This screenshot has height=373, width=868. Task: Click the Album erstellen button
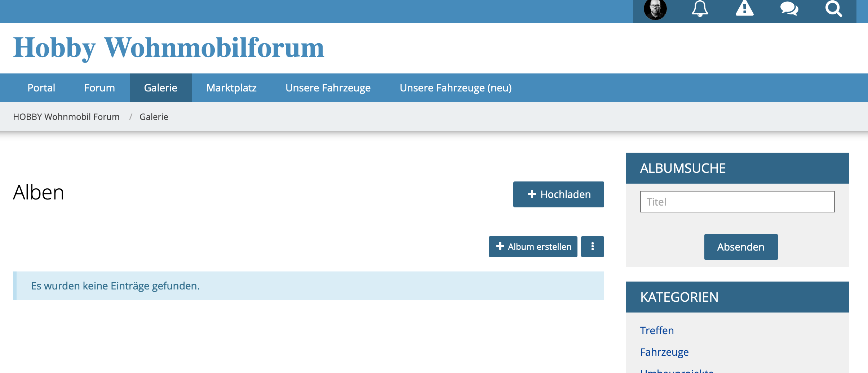click(533, 247)
